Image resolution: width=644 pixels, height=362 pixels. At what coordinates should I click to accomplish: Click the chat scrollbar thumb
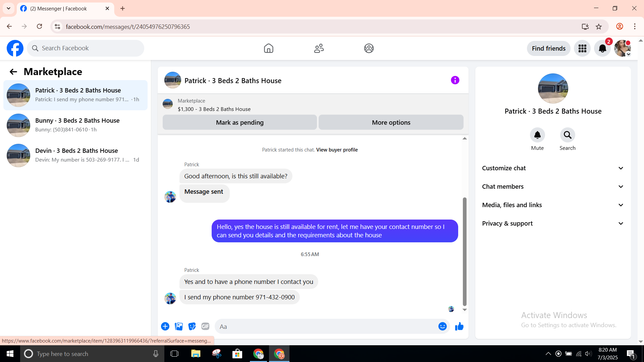coord(465,251)
